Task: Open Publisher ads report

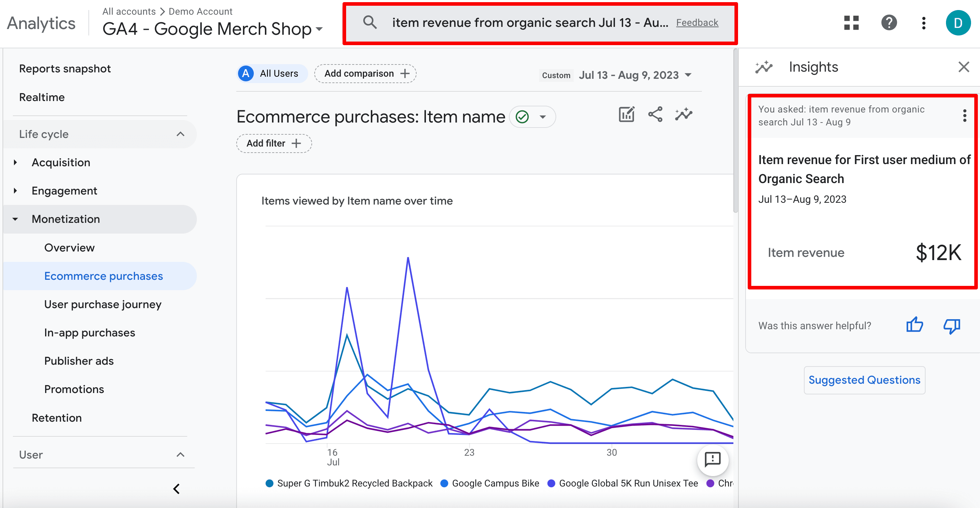Action: pyautogui.click(x=79, y=361)
